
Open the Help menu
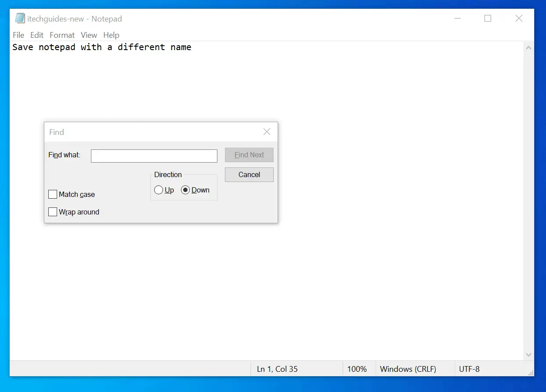pyautogui.click(x=111, y=35)
